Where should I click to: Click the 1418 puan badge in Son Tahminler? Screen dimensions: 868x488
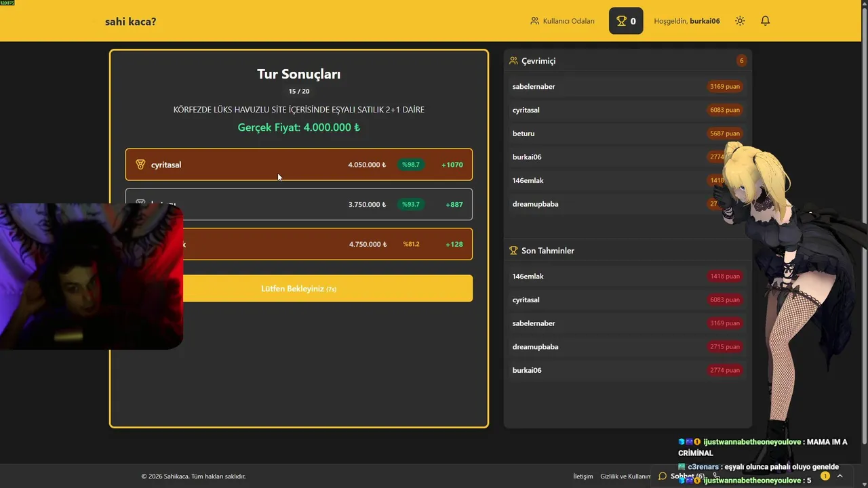(724, 276)
